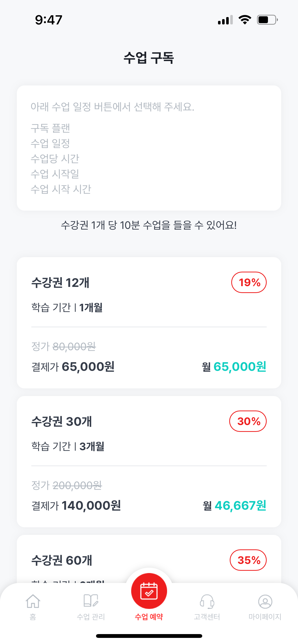Tap the 19% discount badge
The height and width of the screenshot is (644, 298).
249,282
